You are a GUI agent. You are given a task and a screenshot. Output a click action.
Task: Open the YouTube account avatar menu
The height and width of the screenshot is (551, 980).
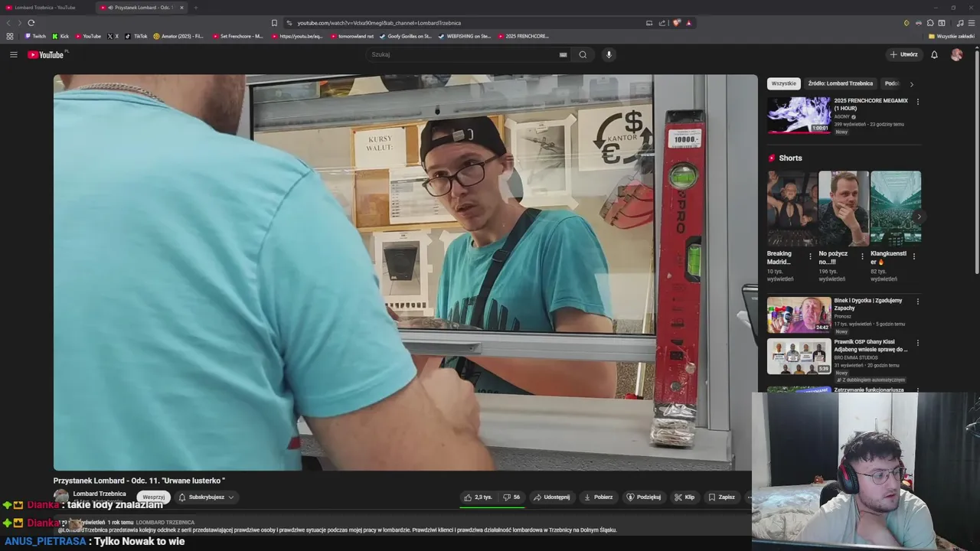956,54
